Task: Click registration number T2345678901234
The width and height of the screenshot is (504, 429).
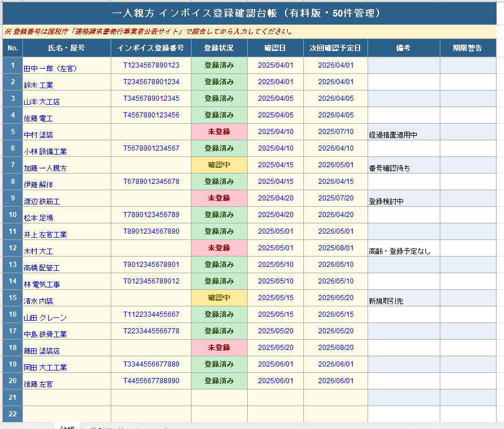Action: click(x=151, y=82)
